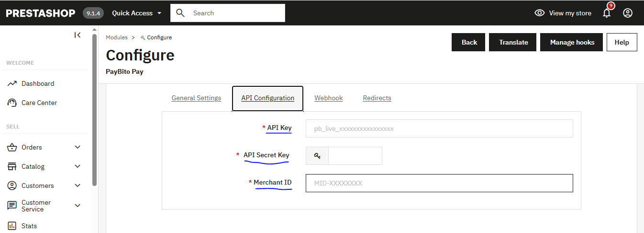This screenshot has width=644, height=233.
Task: Click the Help button
Action: [622, 42]
